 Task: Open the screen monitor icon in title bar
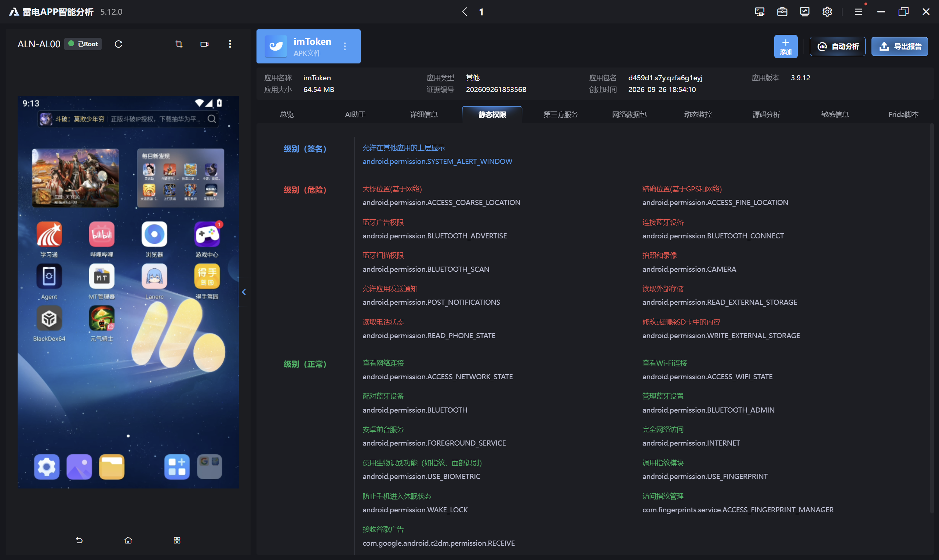click(x=760, y=12)
